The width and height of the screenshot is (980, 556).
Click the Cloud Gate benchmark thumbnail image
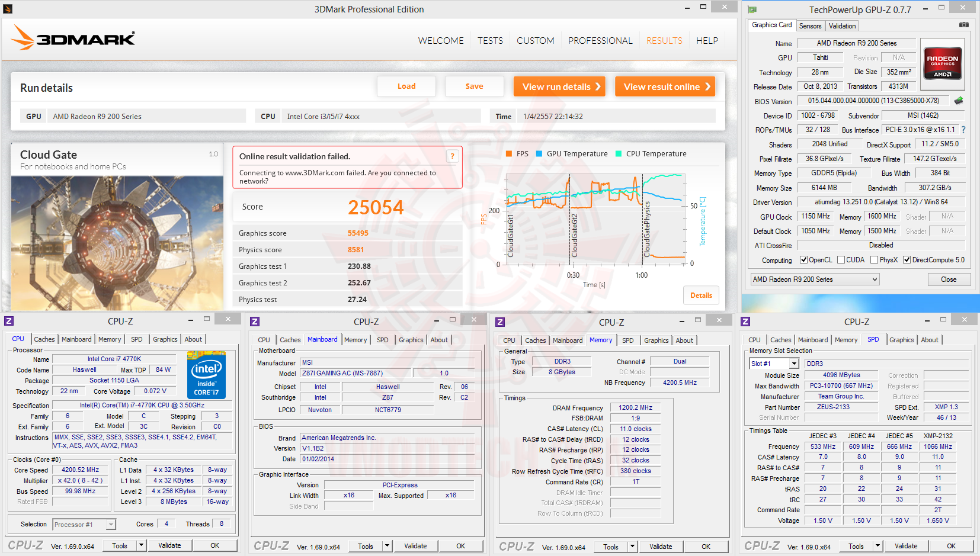pyautogui.click(x=117, y=243)
